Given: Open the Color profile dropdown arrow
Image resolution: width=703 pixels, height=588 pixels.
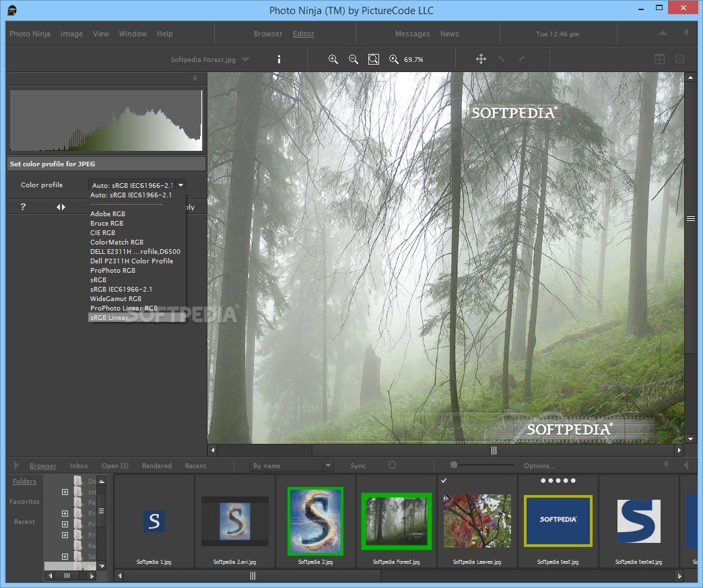Looking at the screenshot, I should tap(180, 185).
